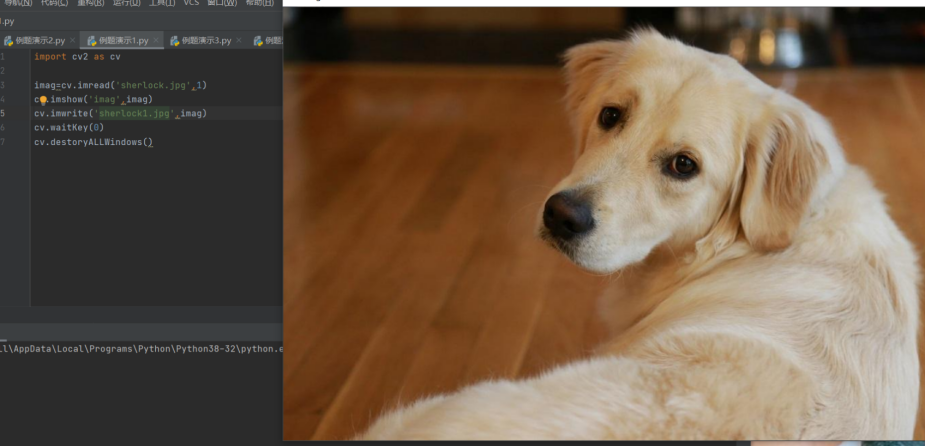Open the 运行(U) menu

pos(126,3)
